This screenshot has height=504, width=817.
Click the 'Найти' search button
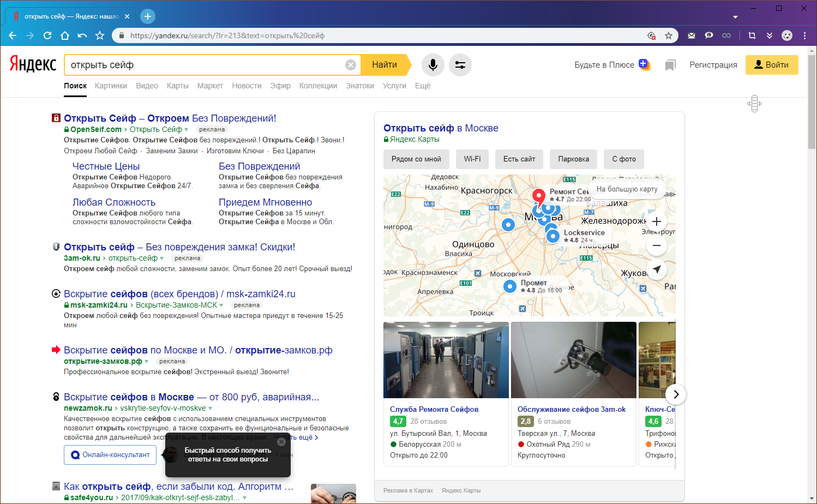[386, 65]
